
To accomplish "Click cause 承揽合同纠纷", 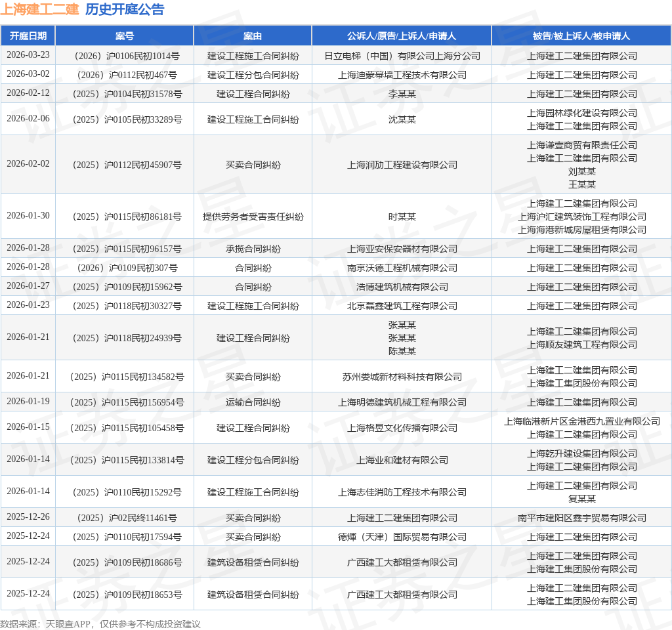I will 253,249.
